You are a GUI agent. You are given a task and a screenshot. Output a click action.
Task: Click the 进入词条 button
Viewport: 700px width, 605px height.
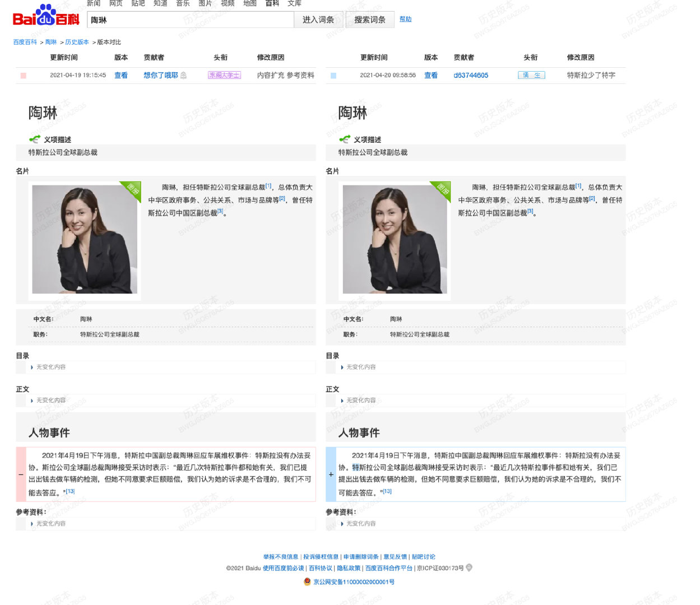point(318,19)
